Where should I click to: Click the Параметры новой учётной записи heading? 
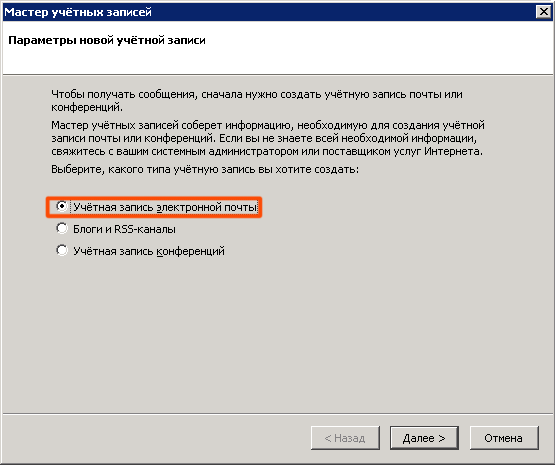tap(107, 40)
